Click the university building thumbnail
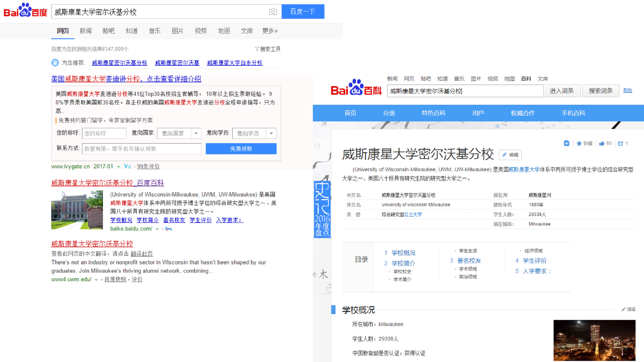This screenshot has width=644, height=362. [x=77, y=210]
